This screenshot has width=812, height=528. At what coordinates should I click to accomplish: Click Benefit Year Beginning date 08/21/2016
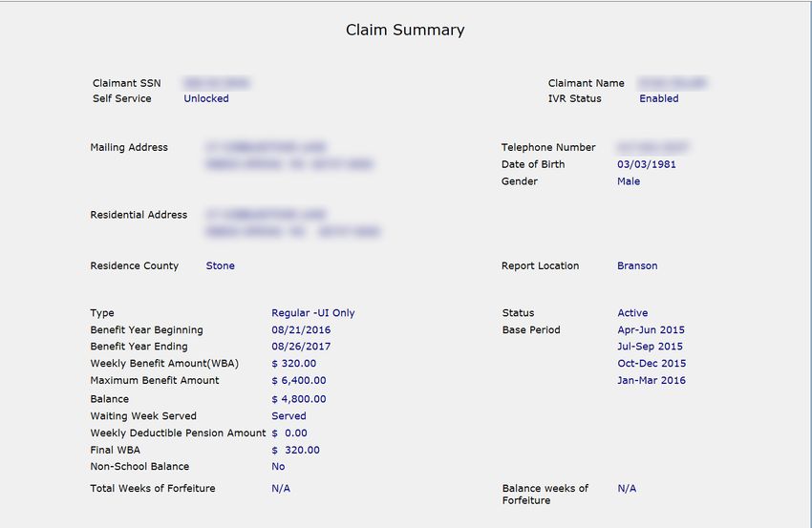[301, 329]
